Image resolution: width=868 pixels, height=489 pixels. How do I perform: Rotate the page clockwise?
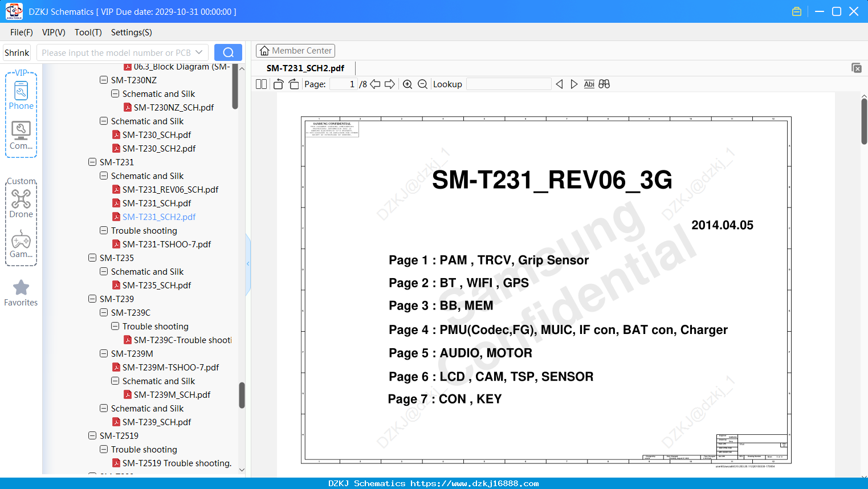click(294, 84)
